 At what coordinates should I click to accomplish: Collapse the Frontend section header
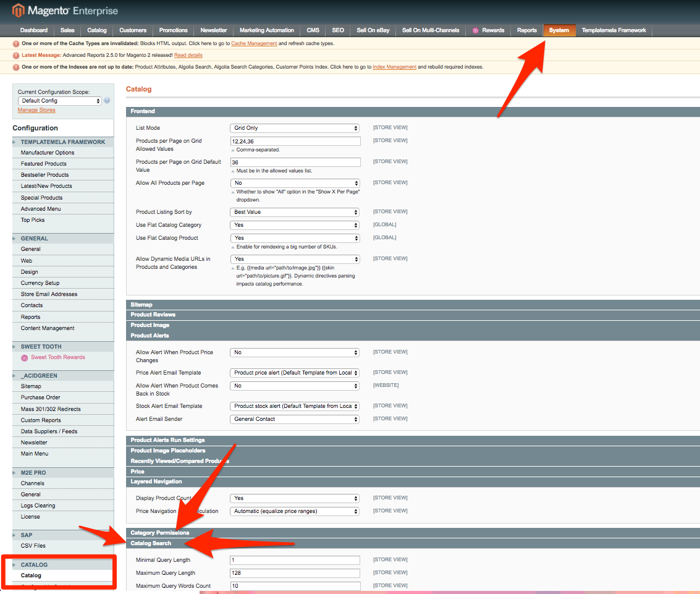pos(413,112)
